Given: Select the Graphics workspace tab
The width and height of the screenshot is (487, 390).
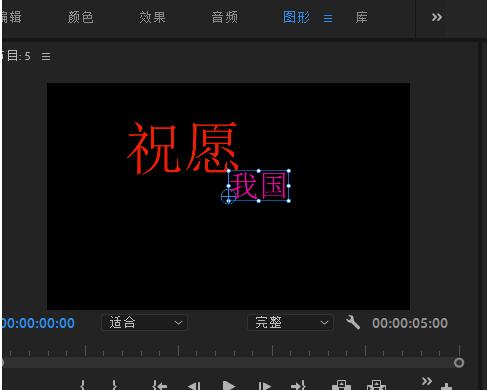Looking at the screenshot, I should click(296, 17).
